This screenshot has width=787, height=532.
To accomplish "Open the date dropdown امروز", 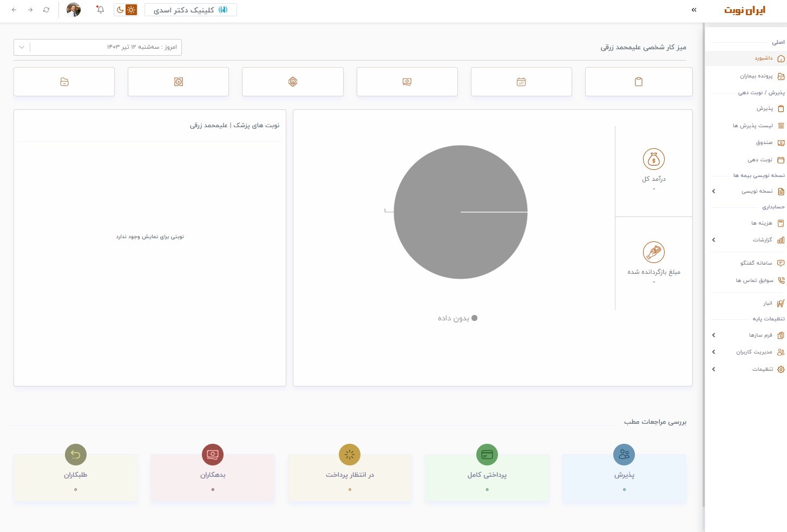I will [x=97, y=47].
